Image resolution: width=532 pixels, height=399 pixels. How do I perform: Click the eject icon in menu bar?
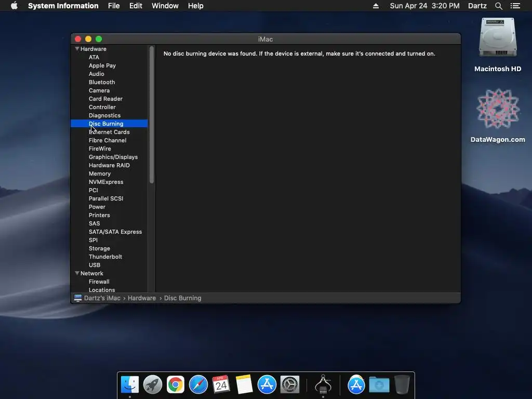[x=376, y=6]
